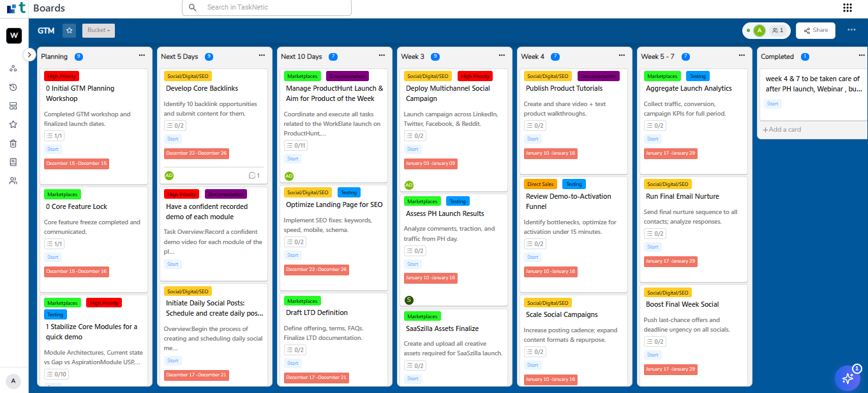The width and height of the screenshot is (868, 393).
Task: Click the TaskNetic logo icon
Action: point(17,8)
